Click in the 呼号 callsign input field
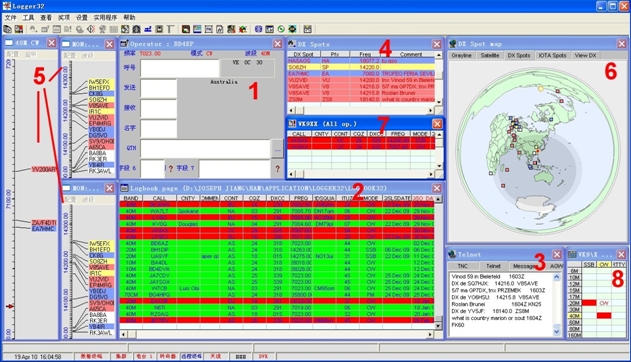 pos(180,68)
